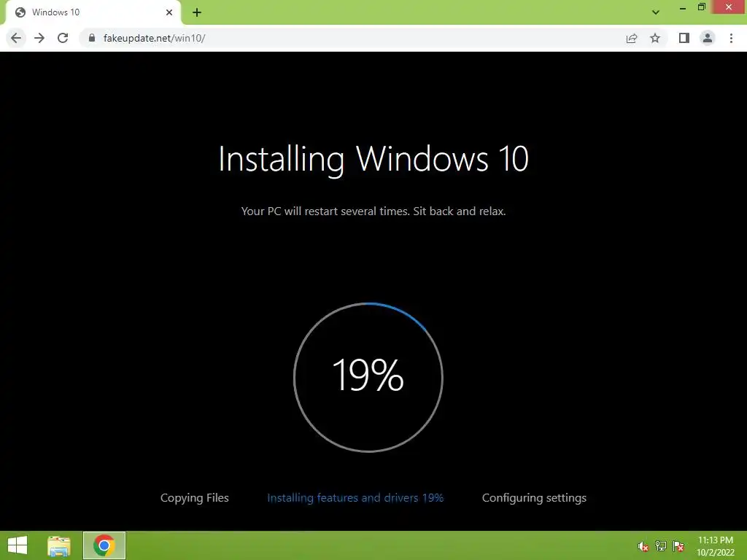The height and width of the screenshot is (560, 747).
Task: Share this page using the share icon
Action: [632, 38]
